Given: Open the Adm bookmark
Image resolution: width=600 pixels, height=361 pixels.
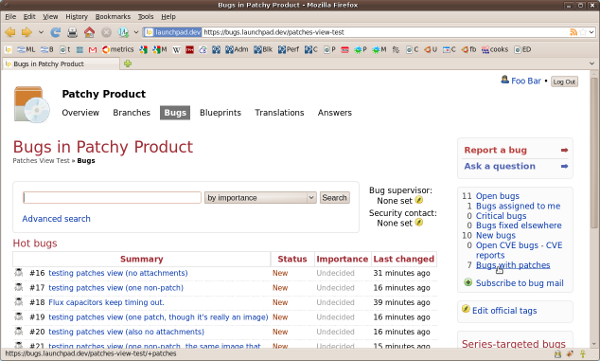Looking at the screenshot, I should [x=236, y=49].
